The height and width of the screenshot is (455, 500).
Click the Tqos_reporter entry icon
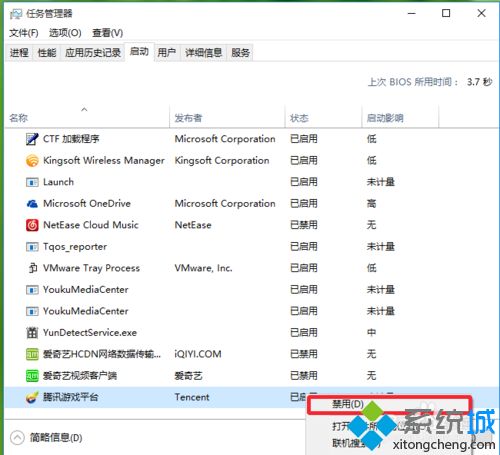pyautogui.click(x=32, y=247)
